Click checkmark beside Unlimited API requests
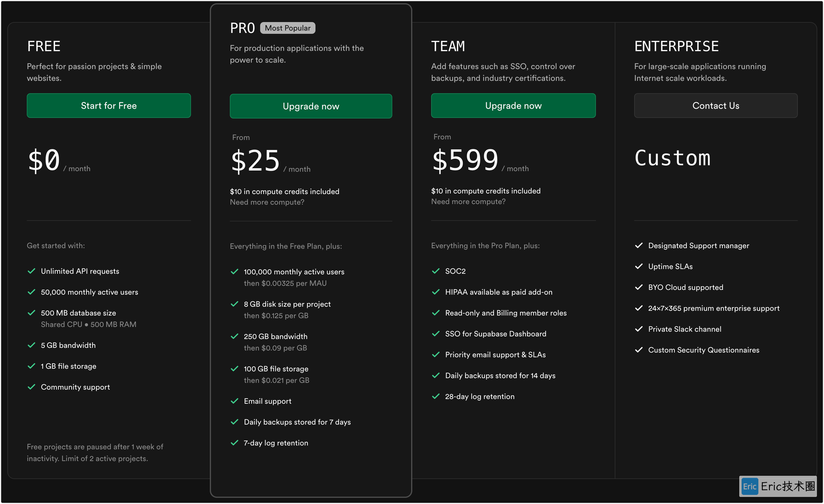Screen dimensions: 824x504 (31, 271)
